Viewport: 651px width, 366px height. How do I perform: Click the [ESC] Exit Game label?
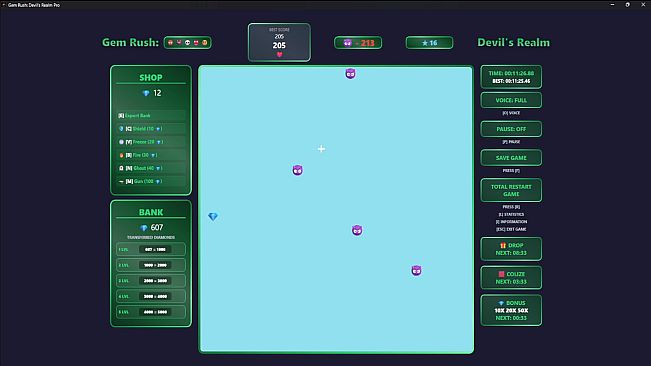tap(511, 229)
